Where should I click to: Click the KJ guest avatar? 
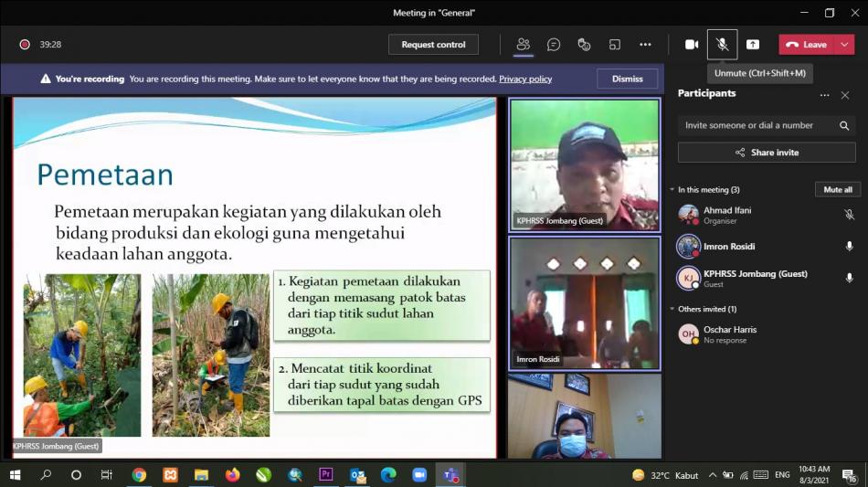pos(688,278)
